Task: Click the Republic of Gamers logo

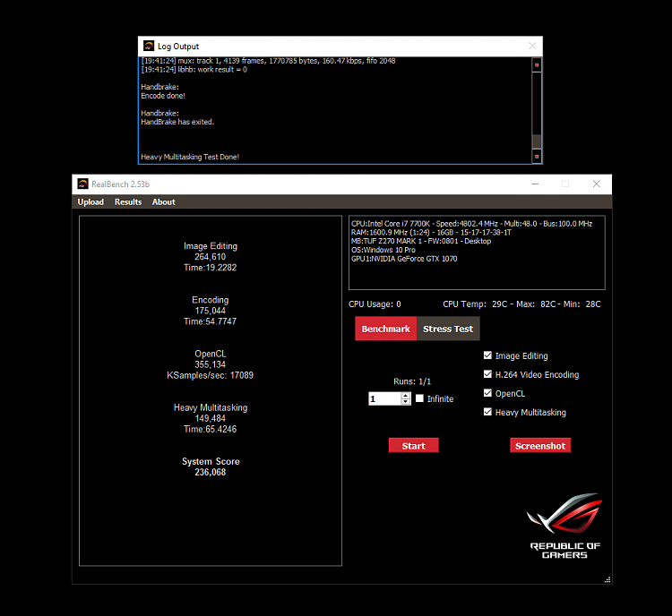Action: coord(564,526)
